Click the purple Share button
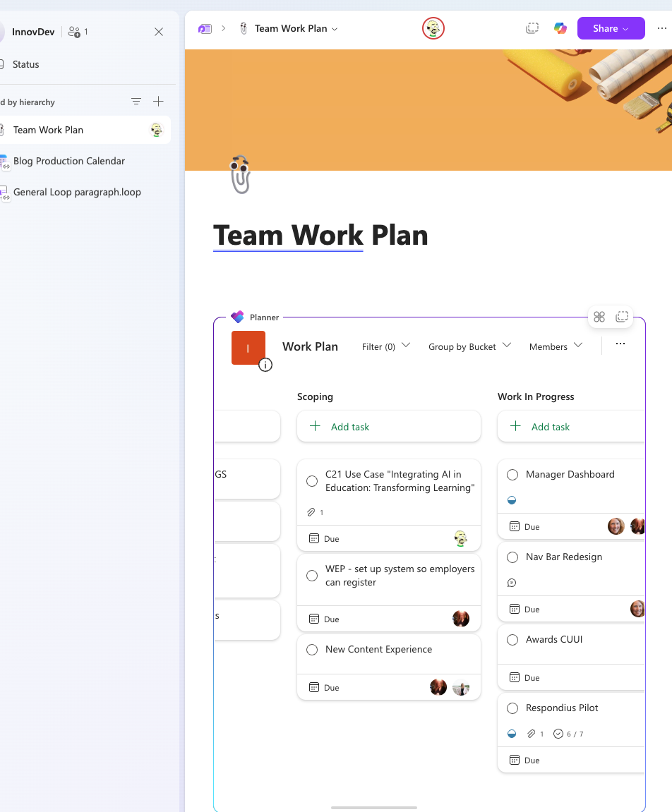This screenshot has width=672, height=812. point(611,28)
